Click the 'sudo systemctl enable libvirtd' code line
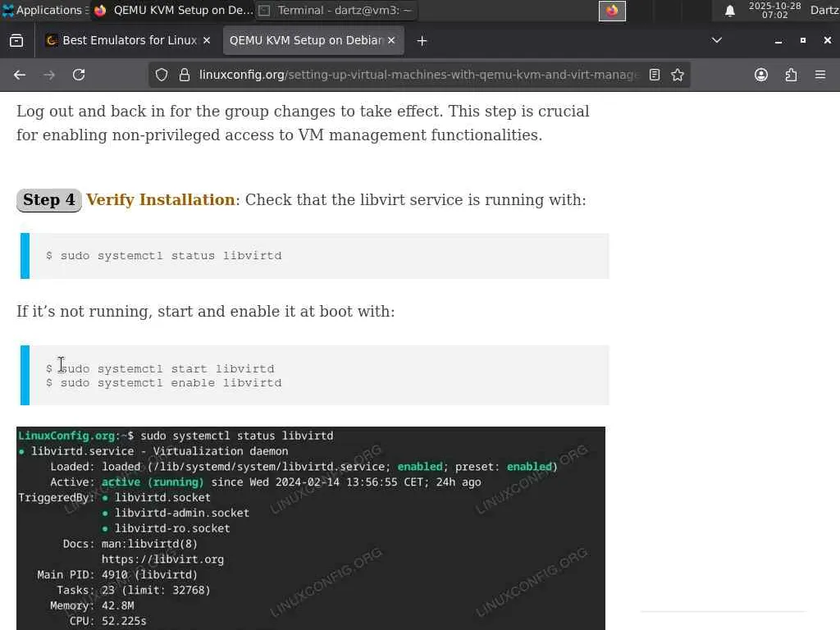The image size is (840, 630). click(x=171, y=383)
